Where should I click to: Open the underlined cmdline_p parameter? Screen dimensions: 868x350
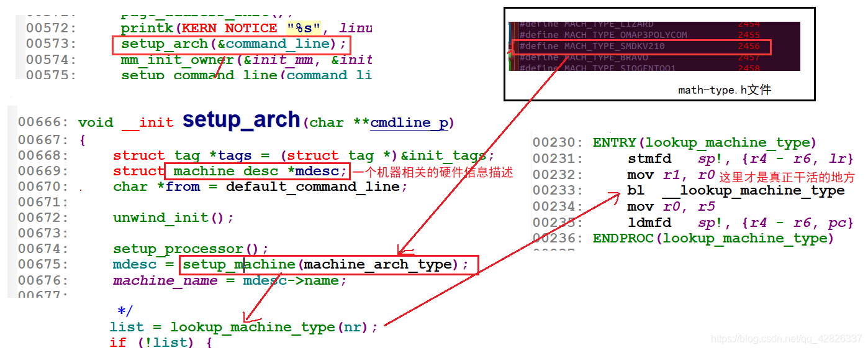click(x=409, y=123)
